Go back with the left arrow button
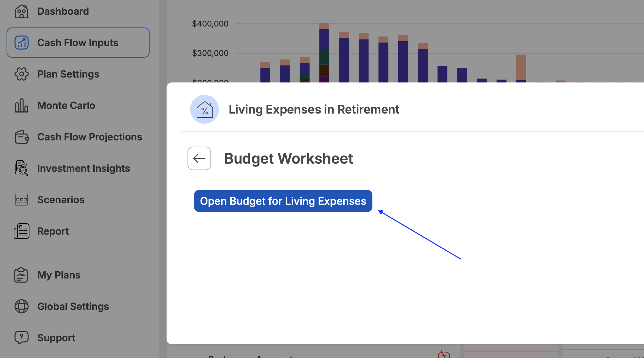Viewport: 644px width, 358px height. (x=199, y=158)
